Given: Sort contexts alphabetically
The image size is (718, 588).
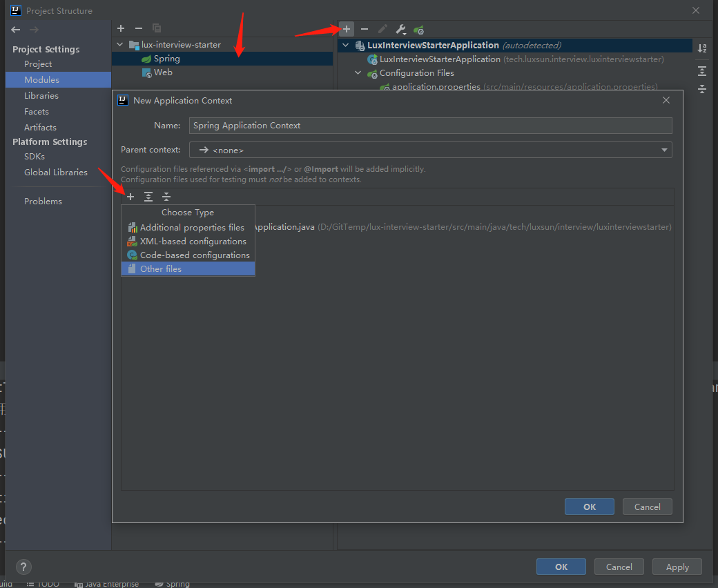Looking at the screenshot, I should click(x=702, y=48).
